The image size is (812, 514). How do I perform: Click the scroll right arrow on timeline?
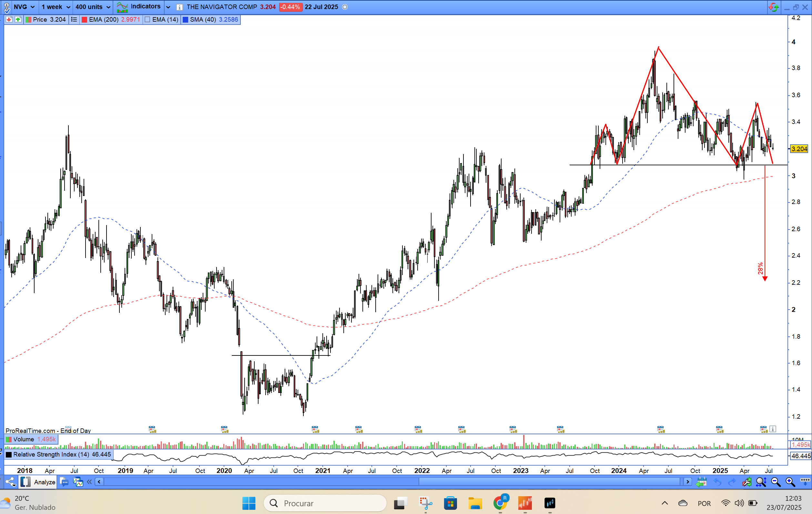click(x=687, y=482)
